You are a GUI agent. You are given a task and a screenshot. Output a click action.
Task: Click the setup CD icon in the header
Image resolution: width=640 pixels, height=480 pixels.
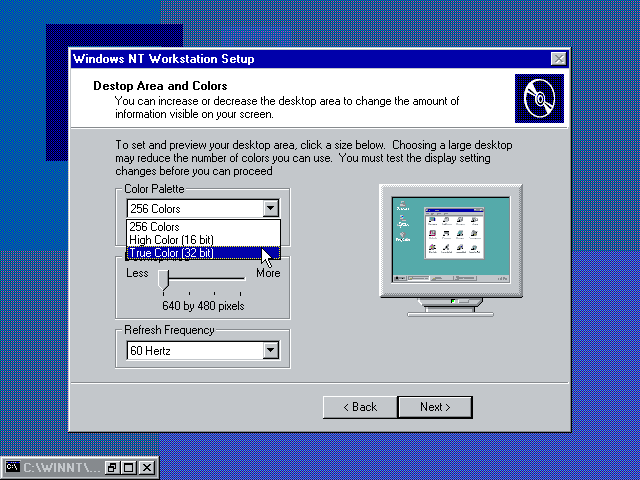[x=539, y=98]
